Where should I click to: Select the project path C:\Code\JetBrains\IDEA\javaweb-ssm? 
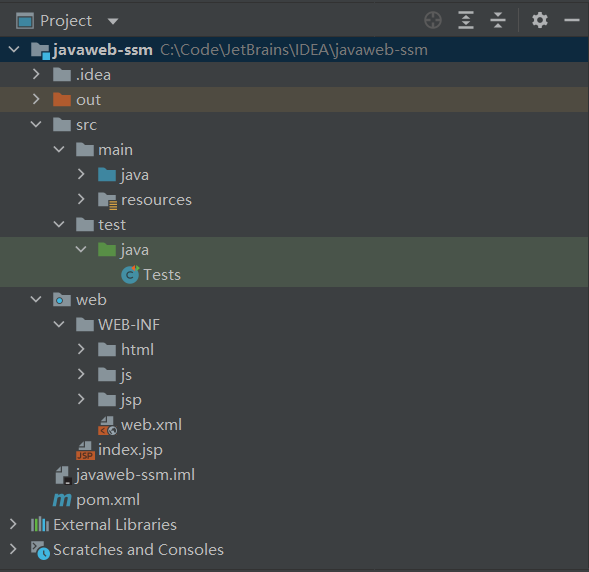point(294,50)
